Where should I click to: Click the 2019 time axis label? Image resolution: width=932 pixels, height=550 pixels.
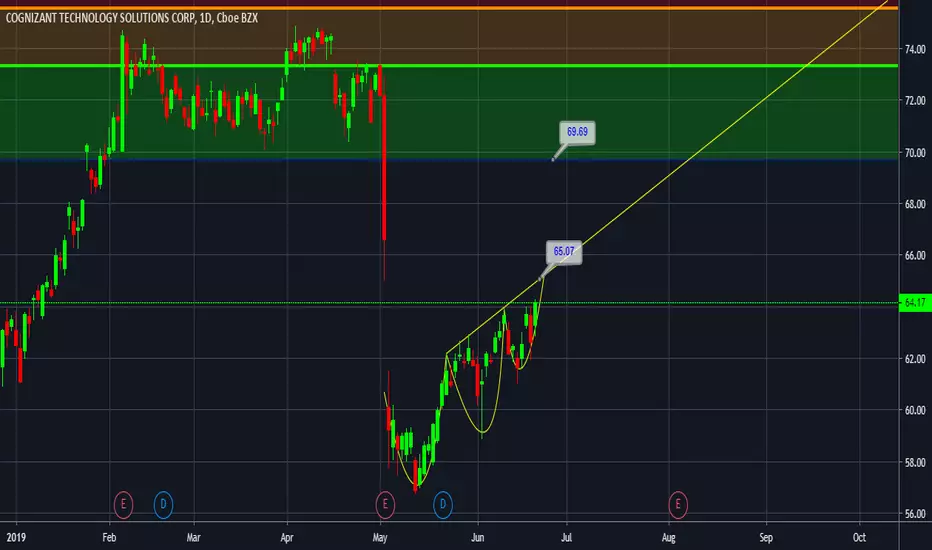(16, 538)
